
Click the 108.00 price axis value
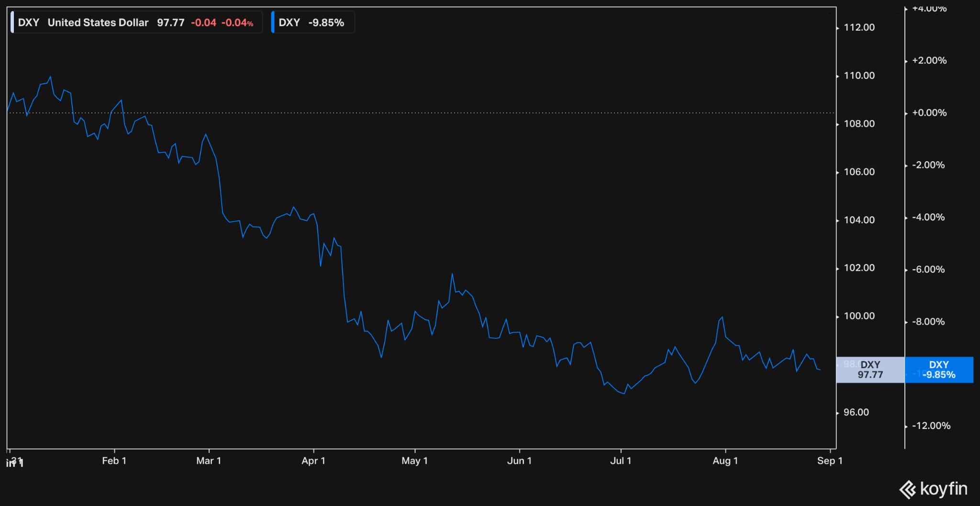[x=859, y=124]
